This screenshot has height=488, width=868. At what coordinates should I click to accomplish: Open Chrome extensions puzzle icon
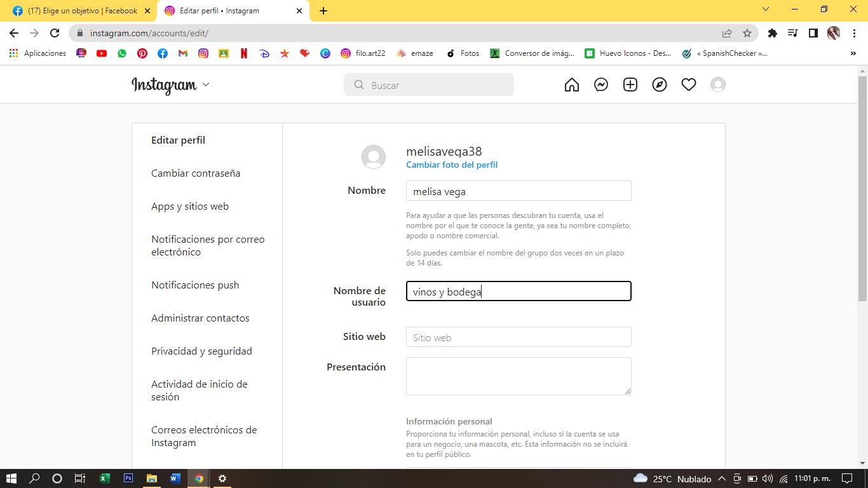coord(773,33)
